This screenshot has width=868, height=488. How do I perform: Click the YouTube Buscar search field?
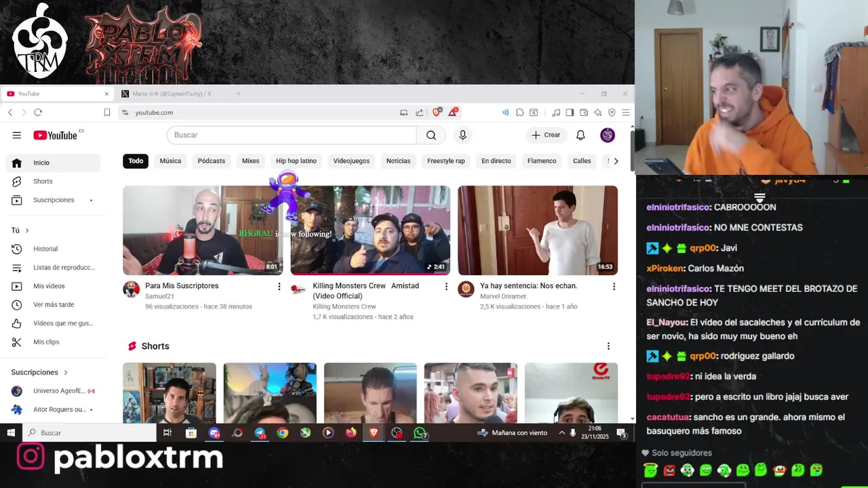[292, 135]
